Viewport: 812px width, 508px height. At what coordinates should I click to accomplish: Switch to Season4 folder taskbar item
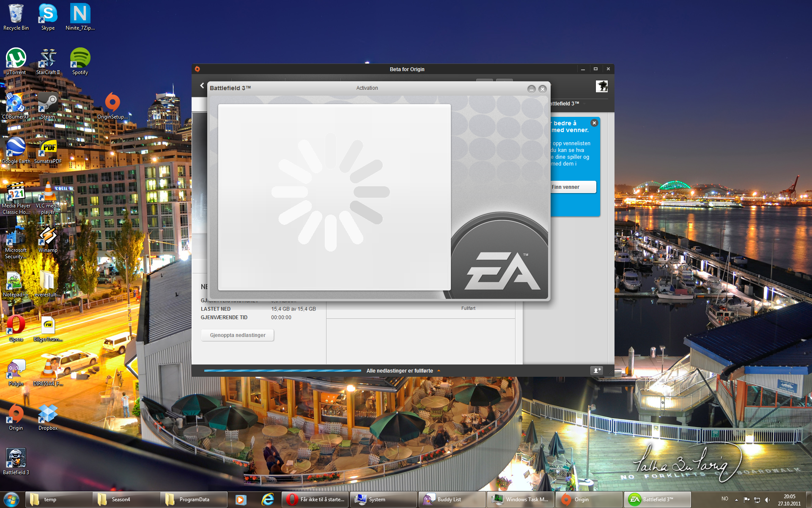[126, 500]
